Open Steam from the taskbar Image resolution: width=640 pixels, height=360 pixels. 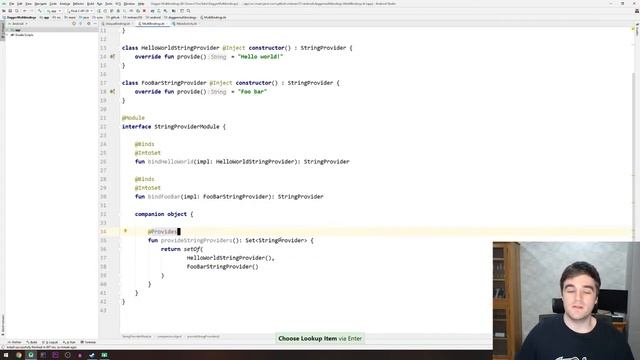(x=92, y=355)
